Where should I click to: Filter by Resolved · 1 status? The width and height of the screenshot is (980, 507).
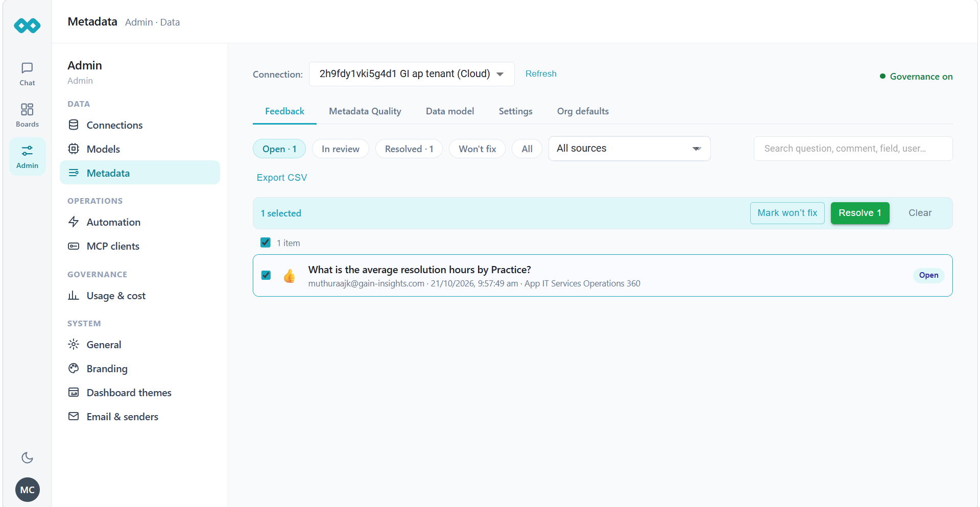click(x=409, y=149)
